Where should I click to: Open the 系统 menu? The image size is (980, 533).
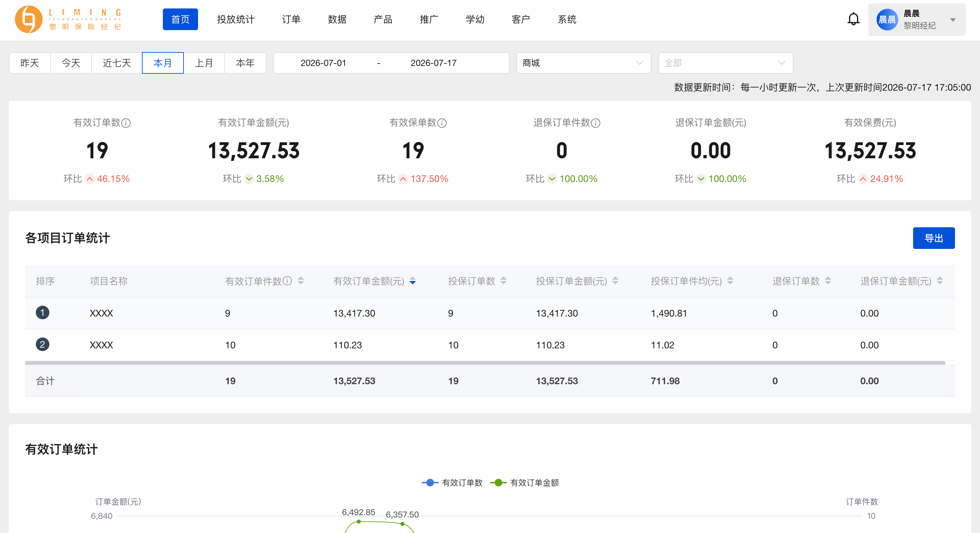567,19
